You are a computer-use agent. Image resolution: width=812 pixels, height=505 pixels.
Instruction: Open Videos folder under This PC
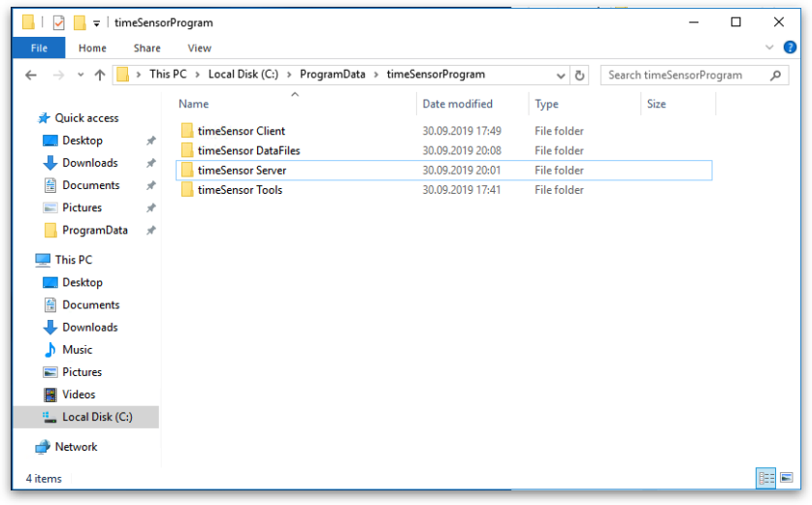tap(79, 395)
